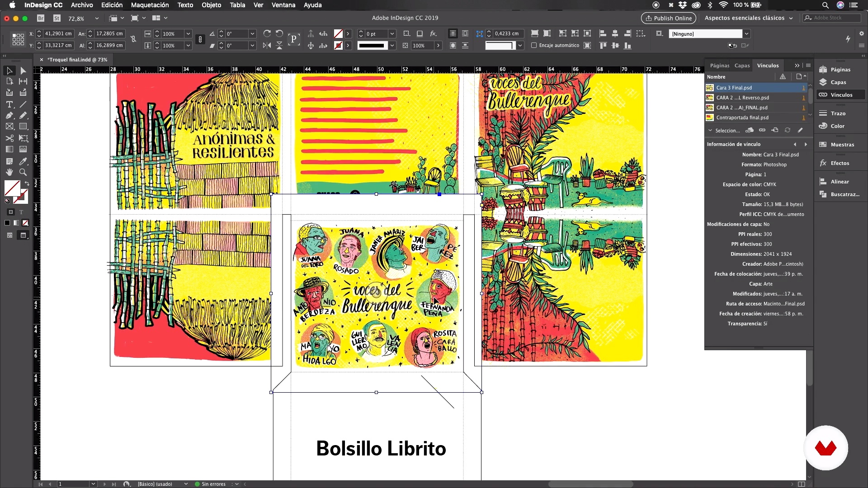Click rotate 90 degrees clockwise icon
The image size is (868, 488).
click(x=267, y=33)
